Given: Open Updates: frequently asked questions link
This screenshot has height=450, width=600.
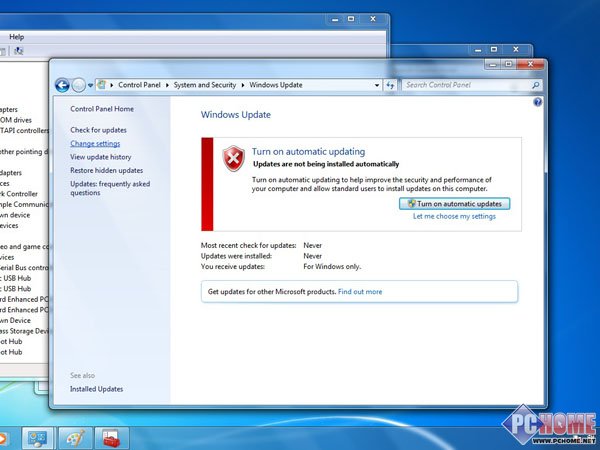Looking at the screenshot, I should click(x=110, y=188).
